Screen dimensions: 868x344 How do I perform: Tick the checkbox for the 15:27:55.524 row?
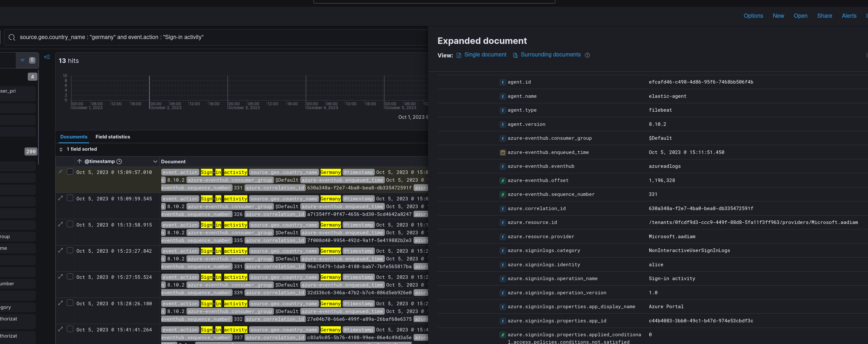coord(70,277)
